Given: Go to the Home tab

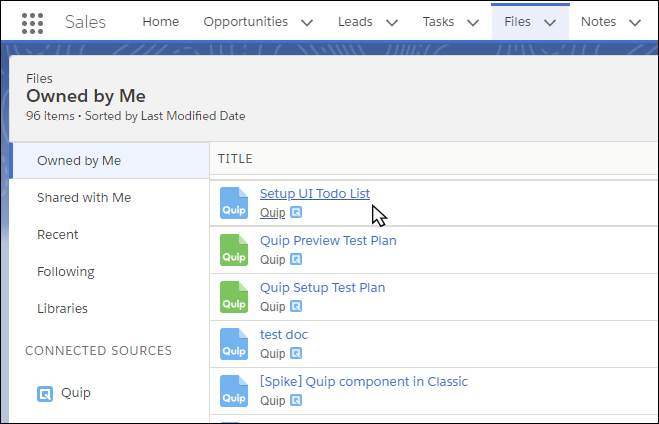Looking at the screenshot, I should click(161, 22).
